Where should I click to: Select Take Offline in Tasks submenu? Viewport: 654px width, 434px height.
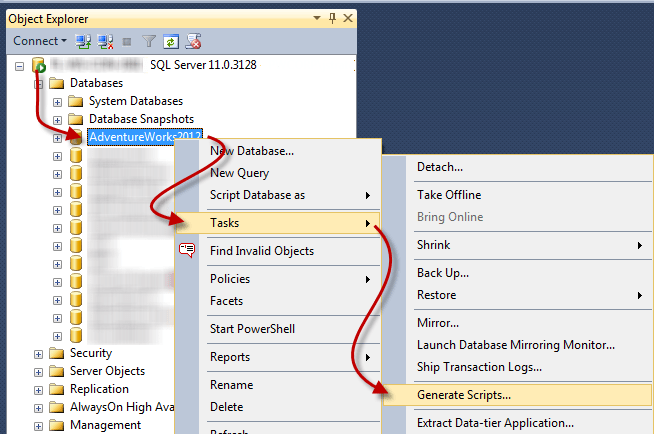tap(517, 195)
